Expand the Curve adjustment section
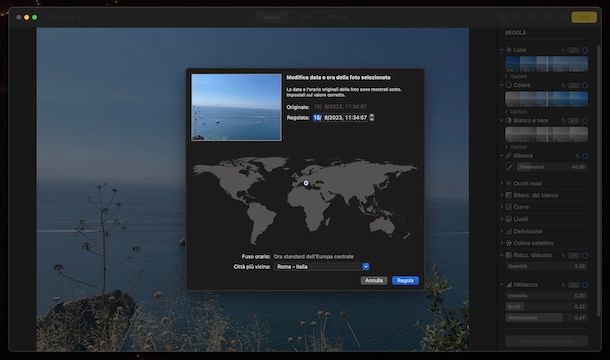 502,207
